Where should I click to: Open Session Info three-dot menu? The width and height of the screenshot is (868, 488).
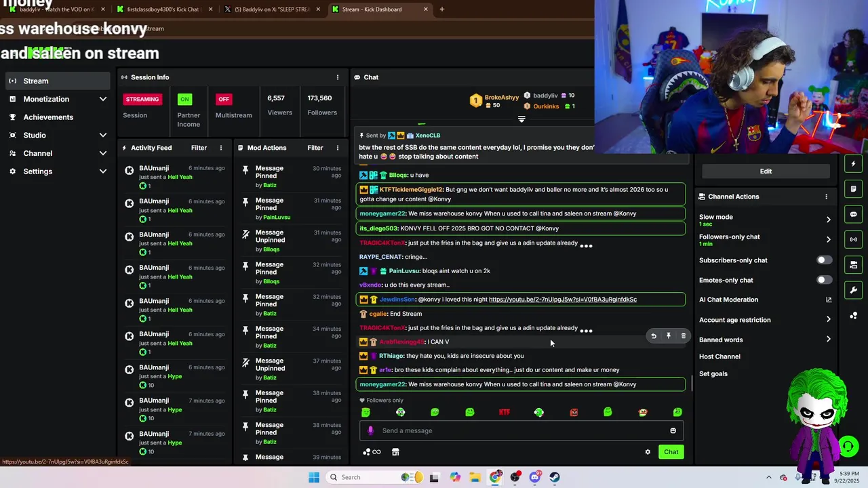[x=338, y=77]
